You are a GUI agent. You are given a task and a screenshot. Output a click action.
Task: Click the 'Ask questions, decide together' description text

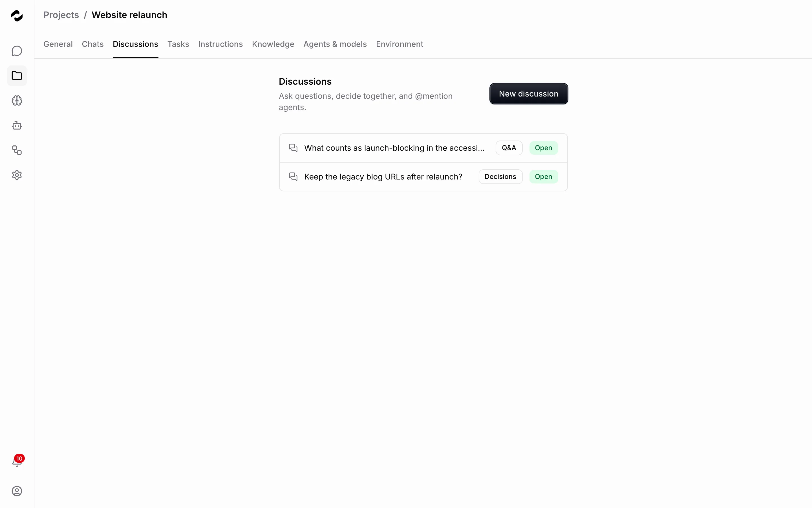[365, 102]
